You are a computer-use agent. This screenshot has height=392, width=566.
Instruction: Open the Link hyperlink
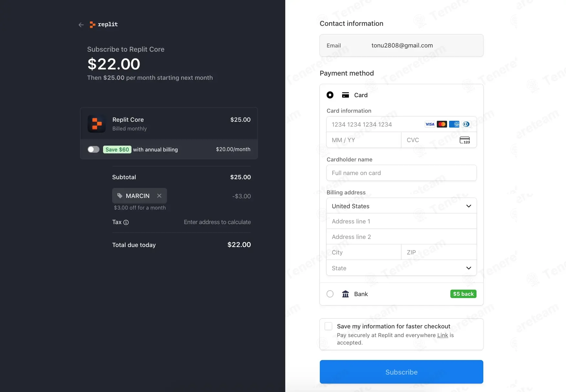pyautogui.click(x=443, y=335)
